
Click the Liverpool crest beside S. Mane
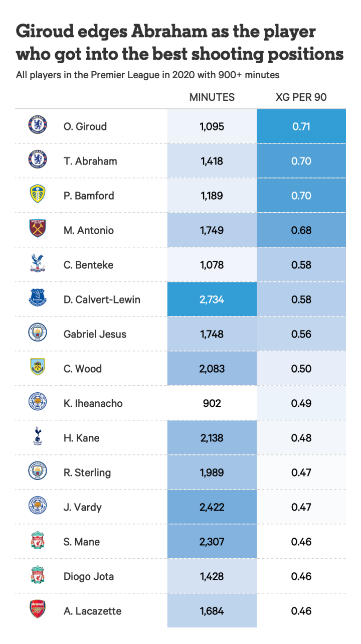click(x=38, y=540)
